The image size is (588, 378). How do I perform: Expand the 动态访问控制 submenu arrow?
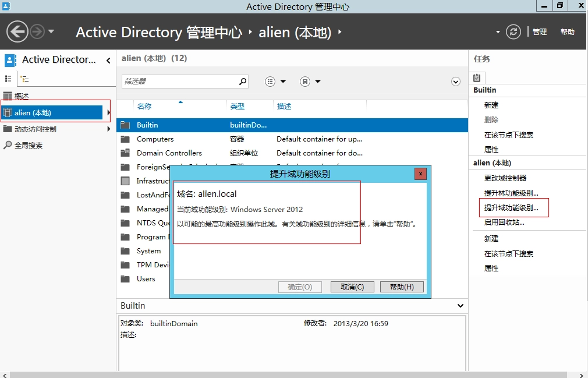(x=109, y=129)
